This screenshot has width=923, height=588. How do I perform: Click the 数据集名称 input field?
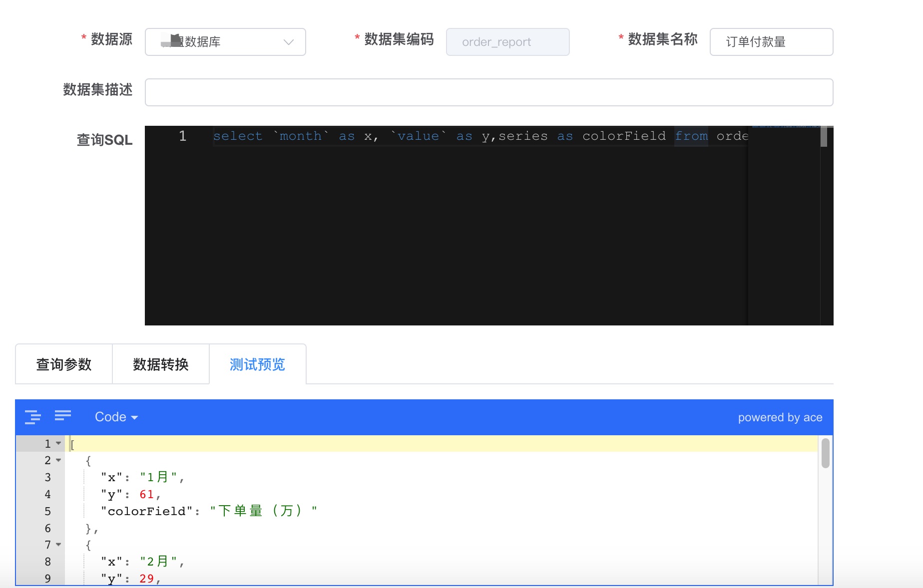(771, 42)
